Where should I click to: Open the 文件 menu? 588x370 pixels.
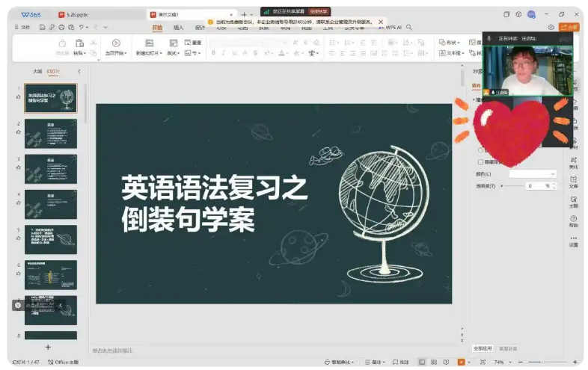click(x=22, y=27)
